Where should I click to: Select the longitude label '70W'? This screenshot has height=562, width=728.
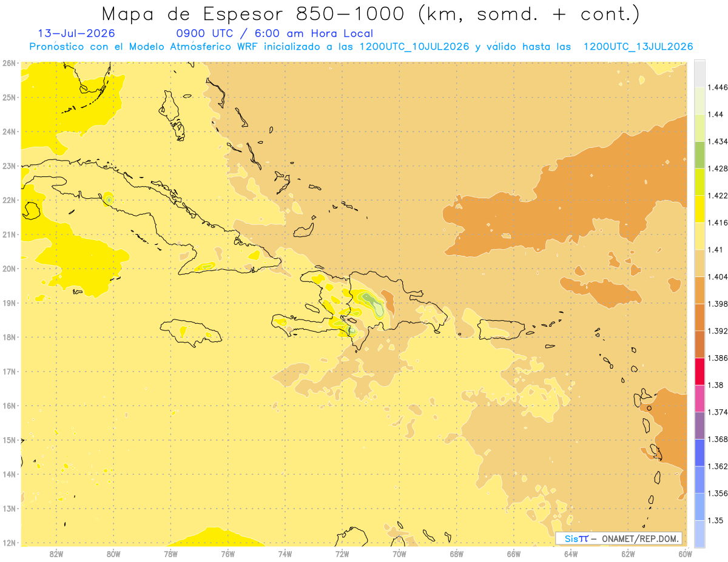click(x=399, y=554)
